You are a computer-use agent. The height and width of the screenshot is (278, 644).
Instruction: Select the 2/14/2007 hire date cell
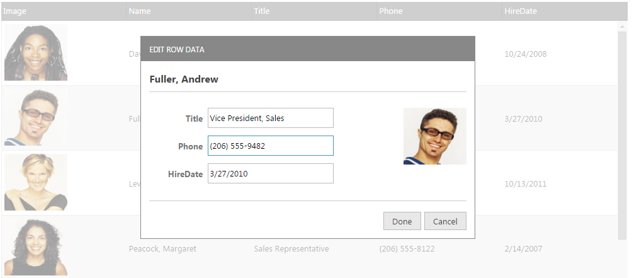click(x=525, y=249)
